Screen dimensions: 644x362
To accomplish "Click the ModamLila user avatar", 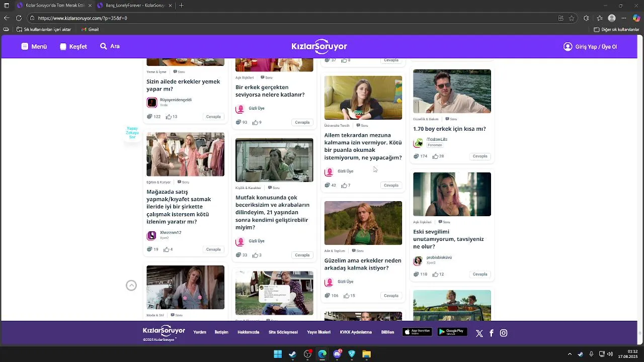I will coord(418,143).
